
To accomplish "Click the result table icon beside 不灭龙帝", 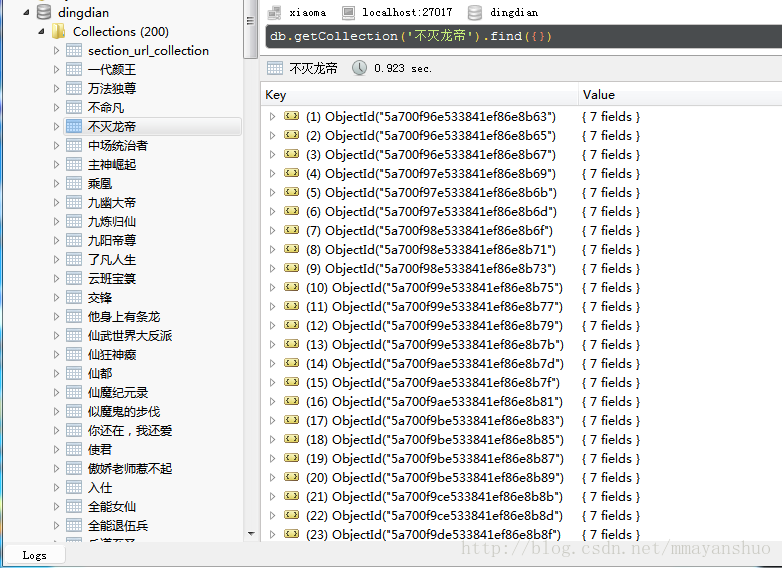I will 275,68.
